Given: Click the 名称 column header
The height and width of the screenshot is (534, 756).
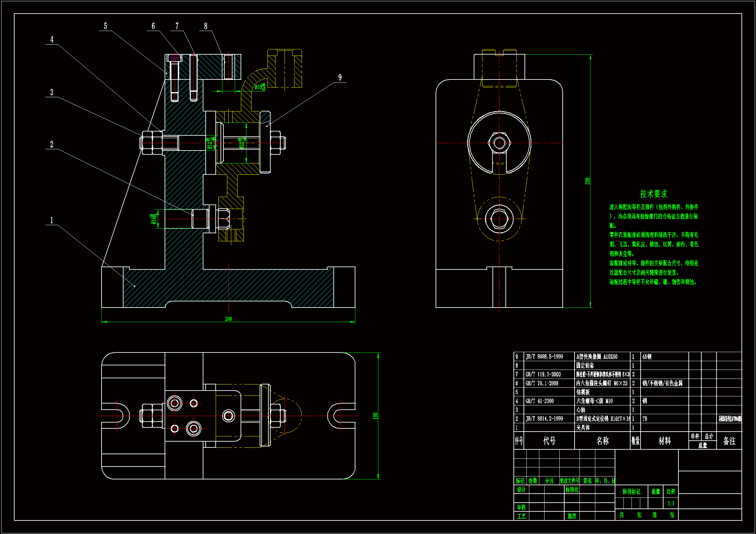Looking at the screenshot, I should click(602, 441).
